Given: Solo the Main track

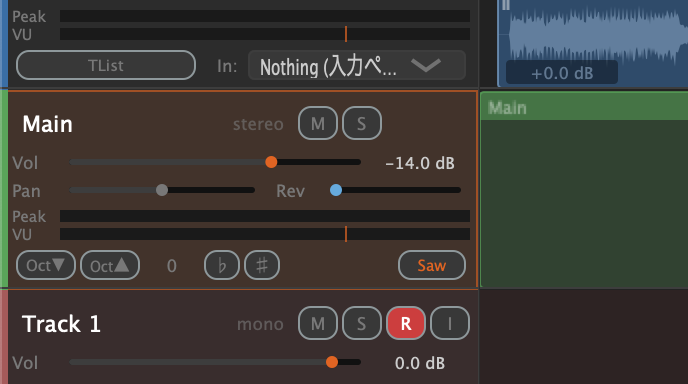Looking at the screenshot, I should 362,123.
